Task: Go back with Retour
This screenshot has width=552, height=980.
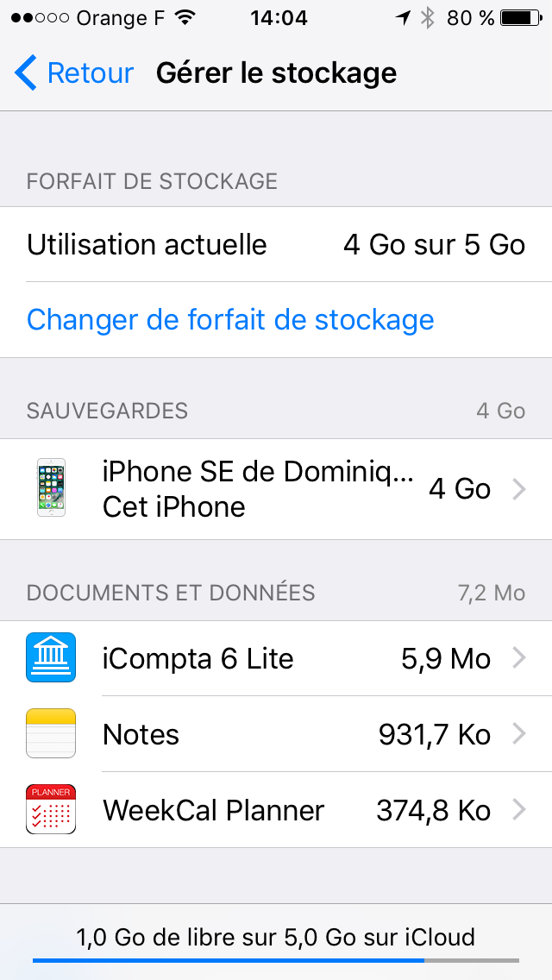Action: pos(91,73)
